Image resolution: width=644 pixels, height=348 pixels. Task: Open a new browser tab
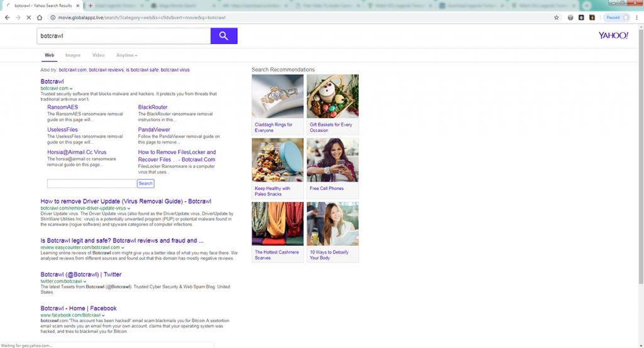point(91,6)
